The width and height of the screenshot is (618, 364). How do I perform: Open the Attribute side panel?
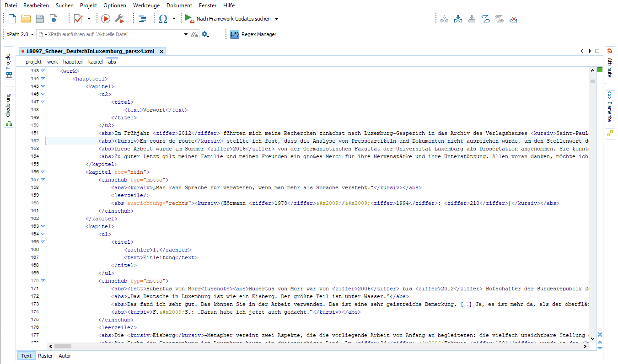[610, 65]
